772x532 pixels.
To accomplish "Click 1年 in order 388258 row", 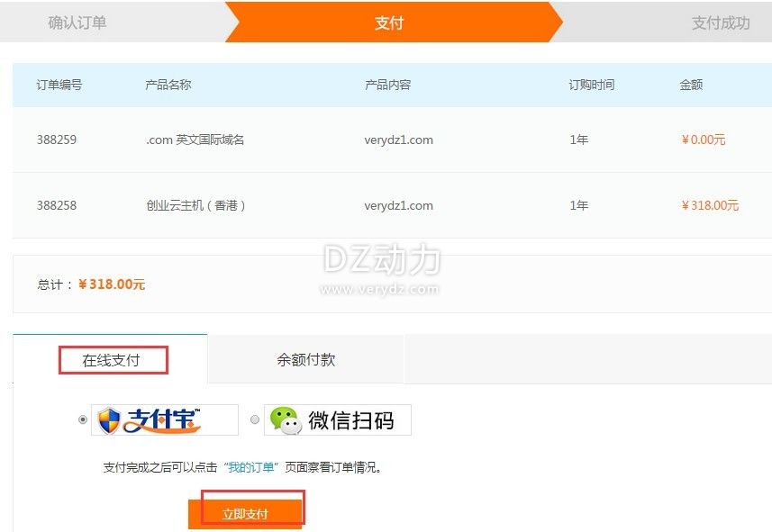I will pos(579,205).
